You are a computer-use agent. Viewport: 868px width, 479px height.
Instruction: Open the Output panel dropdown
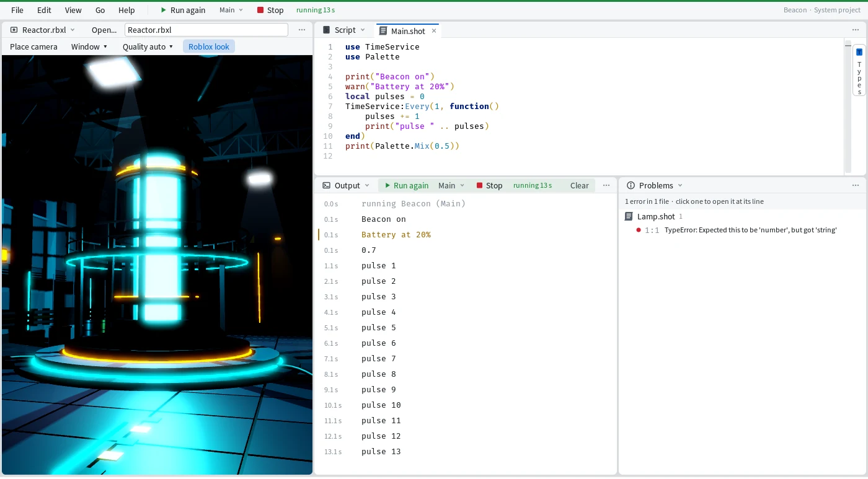tap(346, 185)
